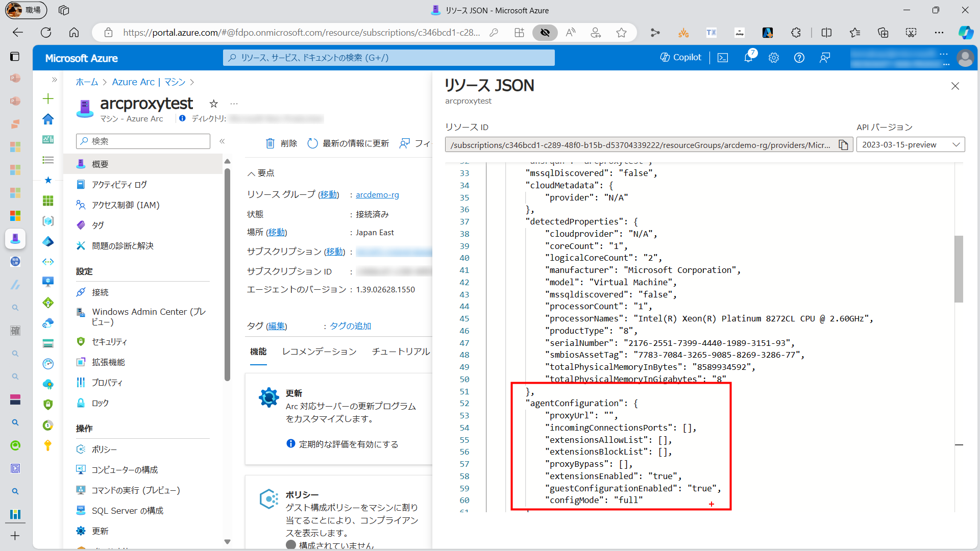980x551 pixels.
Task: Collapse the 要点 essentials section
Action: [x=261, y=173]
